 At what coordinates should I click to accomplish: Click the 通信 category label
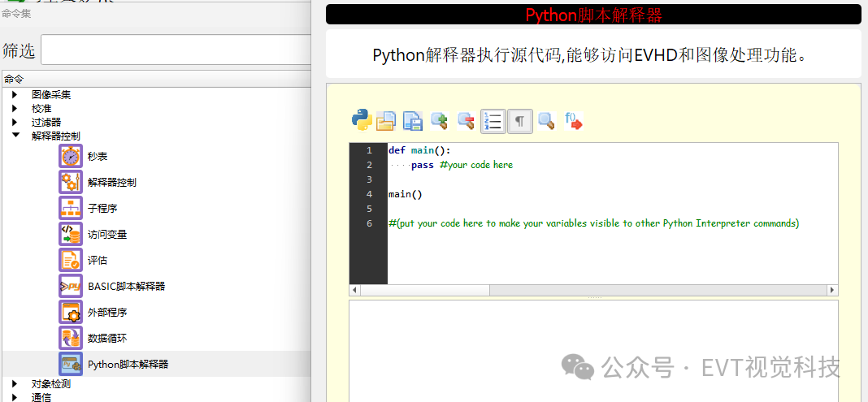point(41,397)
